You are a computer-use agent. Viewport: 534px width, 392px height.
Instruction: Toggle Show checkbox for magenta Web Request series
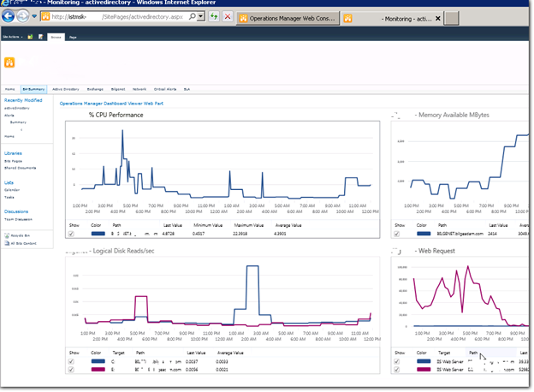[397, 370]
